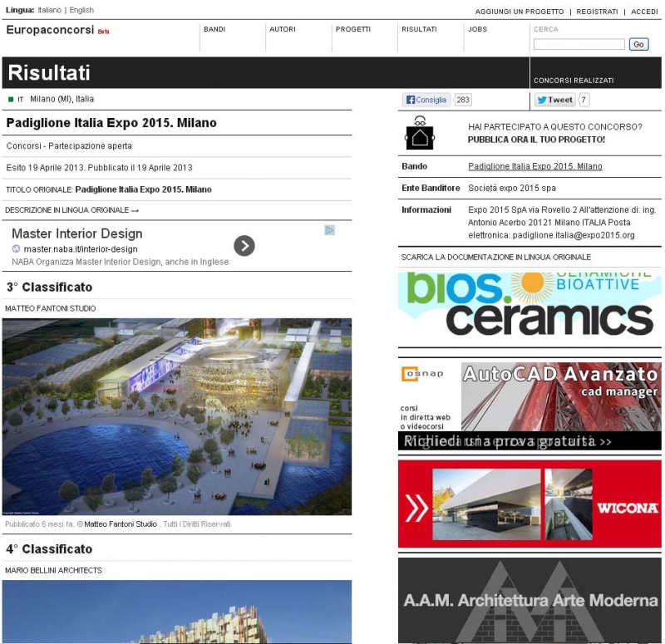665x644 pixels.
Task: Click the ad arrow circle icon
Action: click(x=244, y=245)
